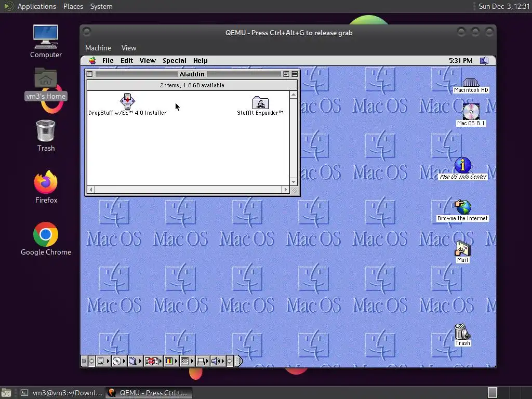Open Firefox from the Linux desktop
This screenshot has width=532, height=399.
tap(46, 187)
